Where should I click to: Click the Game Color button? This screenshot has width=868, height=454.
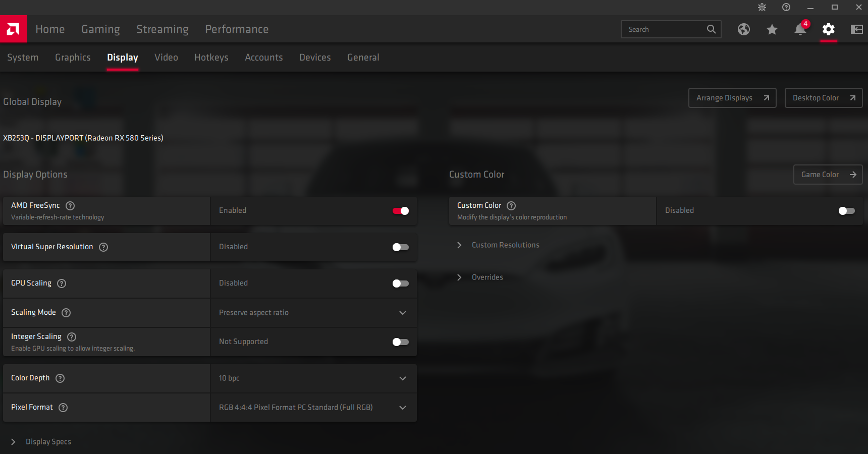tap(828, 175)
